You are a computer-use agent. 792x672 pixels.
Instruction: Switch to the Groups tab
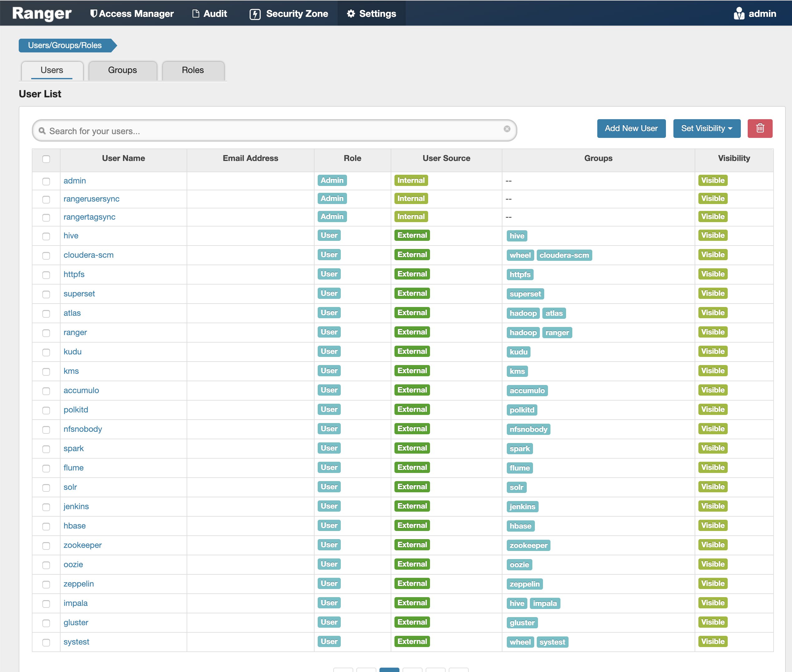[x=122, y=70]
